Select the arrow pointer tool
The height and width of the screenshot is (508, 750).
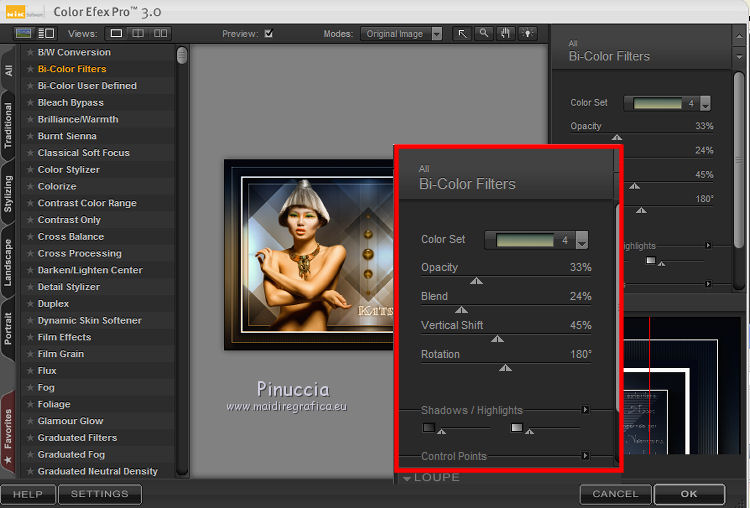(463, 33)
